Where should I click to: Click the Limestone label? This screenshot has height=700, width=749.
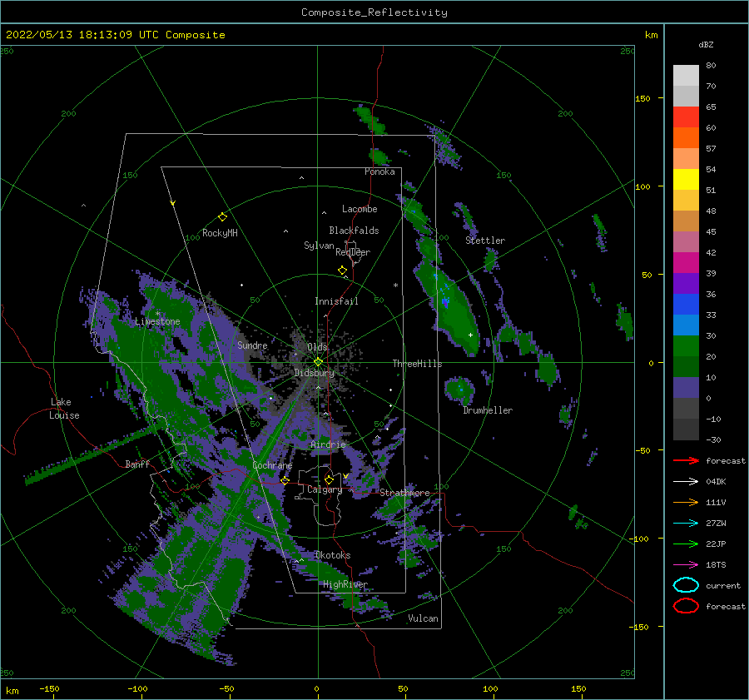click(157, 321)
